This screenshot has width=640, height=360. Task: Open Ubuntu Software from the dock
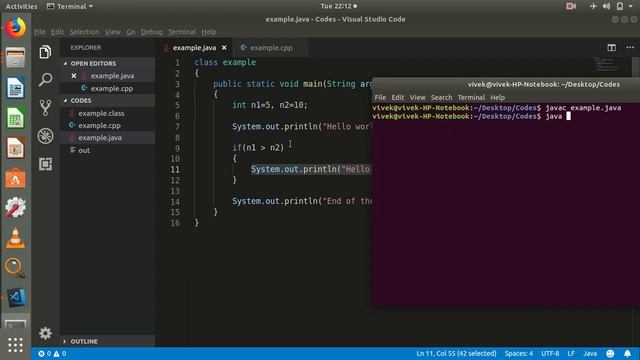[15, 178]
